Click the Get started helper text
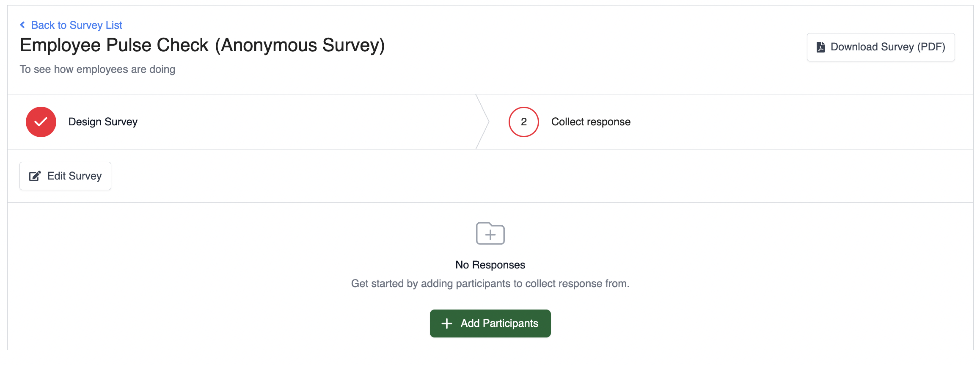 click(490, 284)
